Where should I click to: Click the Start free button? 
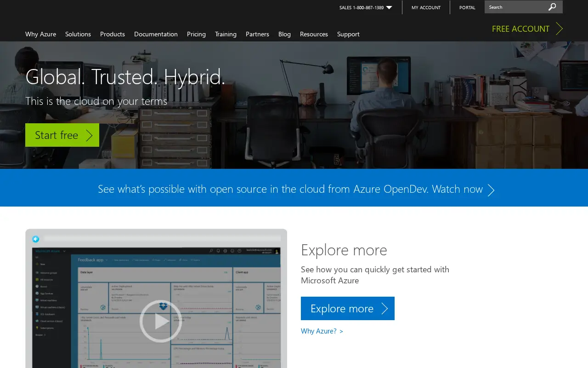(62, 135)
